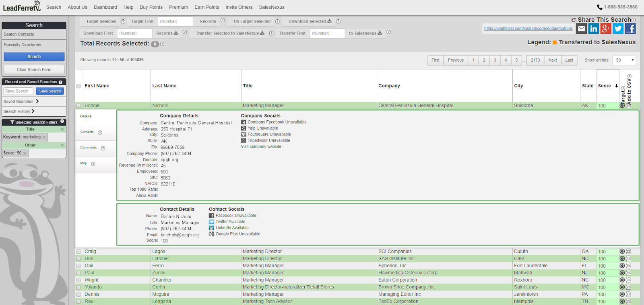Click the Save Search button
Viewport: 644px width, 305px height.
click(50, 91)
